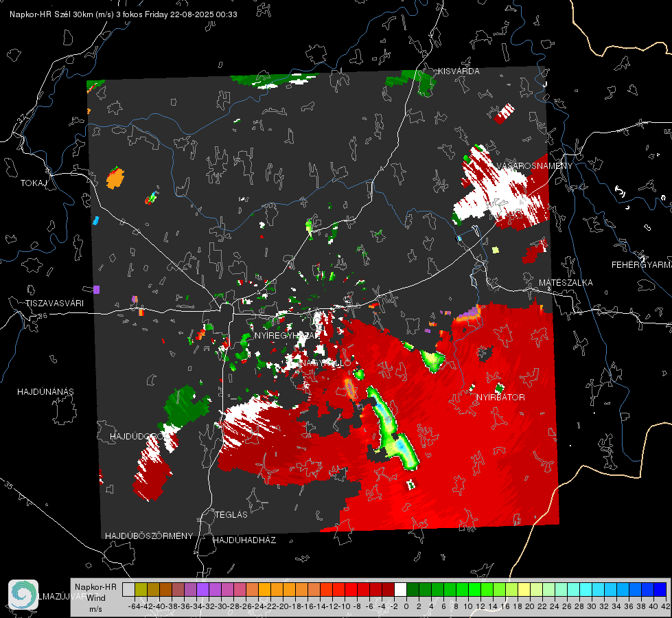Click the -10 legend value
This screenshot has width=672, height=618.
[344, 606]
